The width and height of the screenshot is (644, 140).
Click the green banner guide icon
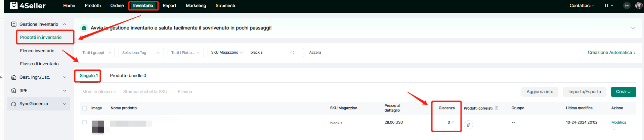pyautogui.click(x=84, y=28)
